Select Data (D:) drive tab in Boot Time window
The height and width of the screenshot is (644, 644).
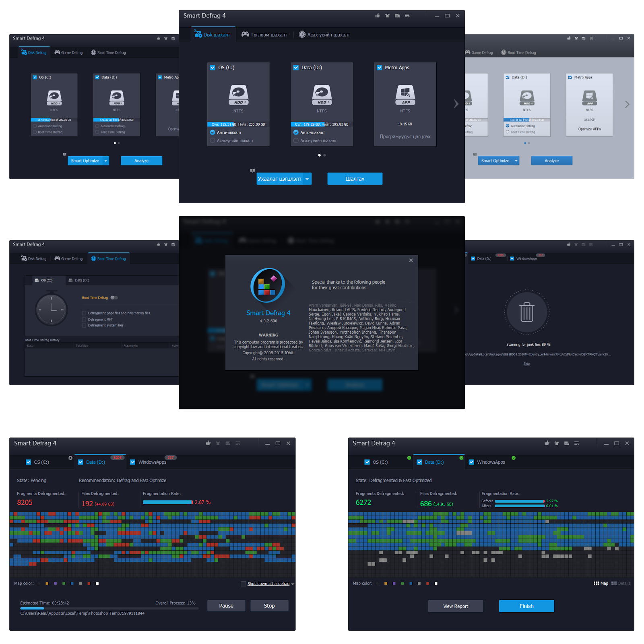(x=79, y=280)
